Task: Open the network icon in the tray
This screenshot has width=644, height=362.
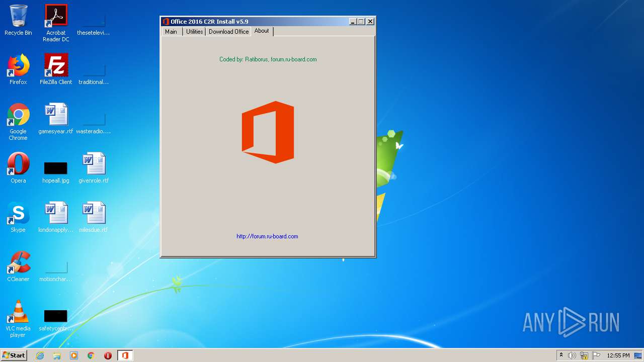Action: pos(584,355)
